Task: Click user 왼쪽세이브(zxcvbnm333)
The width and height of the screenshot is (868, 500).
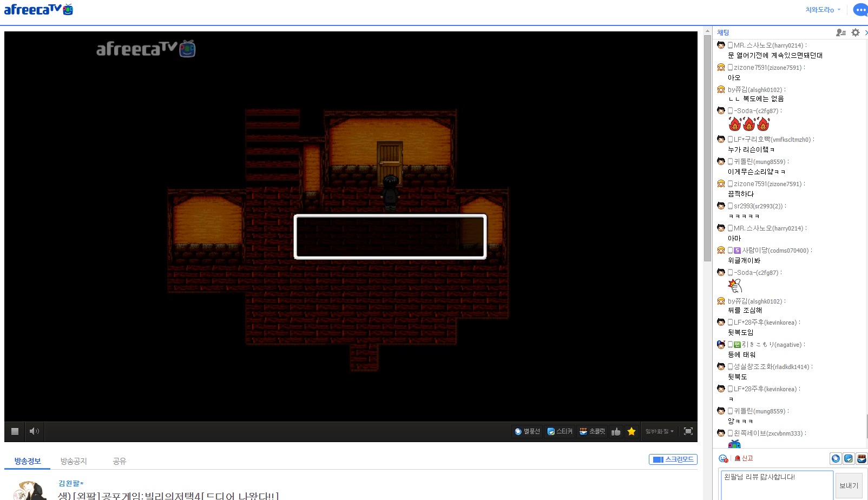Action: coord(768,433)
